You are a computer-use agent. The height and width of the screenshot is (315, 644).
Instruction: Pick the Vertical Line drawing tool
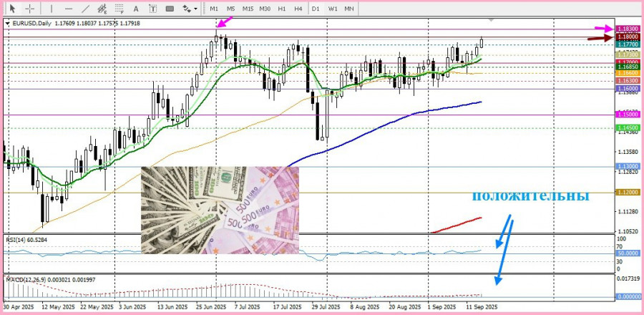52,8
